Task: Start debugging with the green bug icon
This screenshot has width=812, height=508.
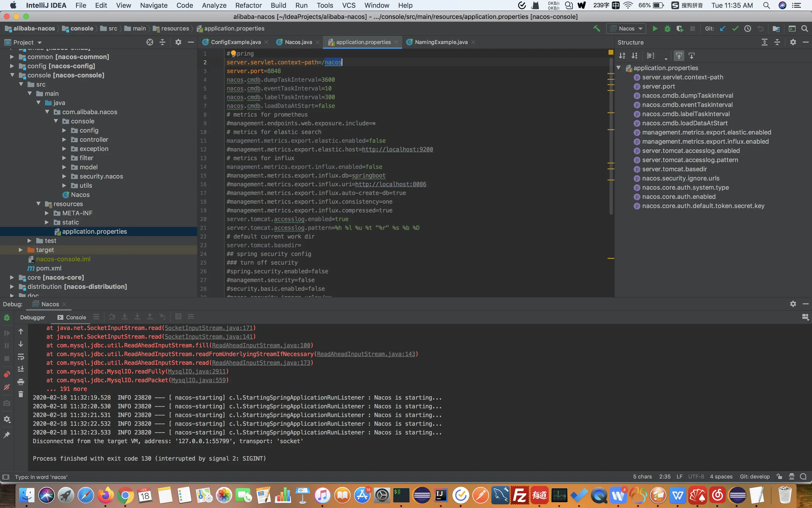Action: [x=667, y=28]
